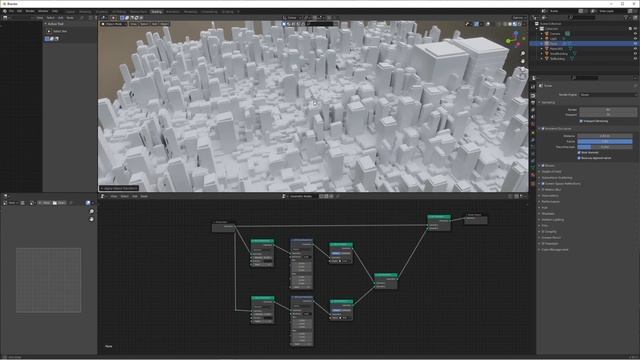
Task: Hide SmallBuilding with its eye icon
Action: click(635, 53)
